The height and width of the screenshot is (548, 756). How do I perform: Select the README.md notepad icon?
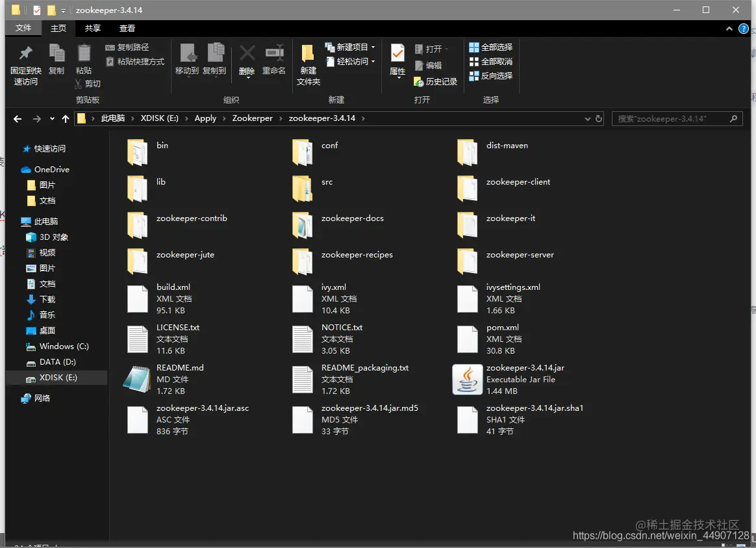tap(137, 379)
